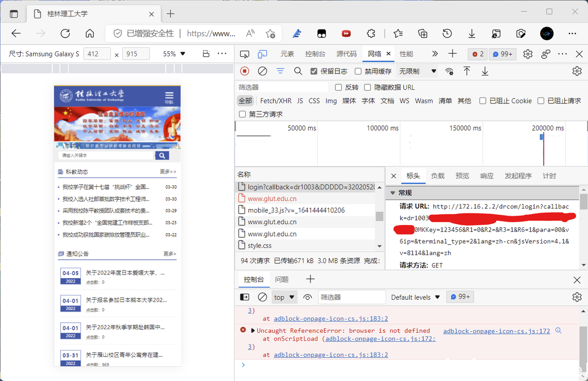Open the Collections icon
Image resolution: width=588 pixels, height=381 pixels.
pos(423,34)
